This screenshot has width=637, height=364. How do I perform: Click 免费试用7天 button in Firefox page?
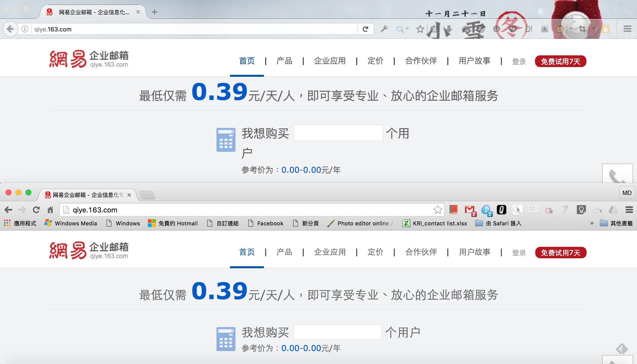(560, 61)
